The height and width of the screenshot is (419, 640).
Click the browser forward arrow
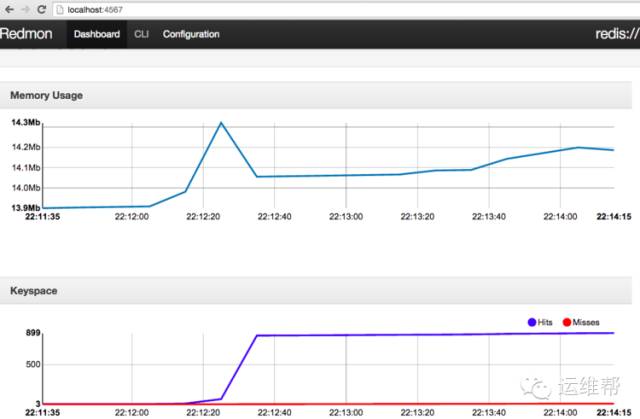25,9
